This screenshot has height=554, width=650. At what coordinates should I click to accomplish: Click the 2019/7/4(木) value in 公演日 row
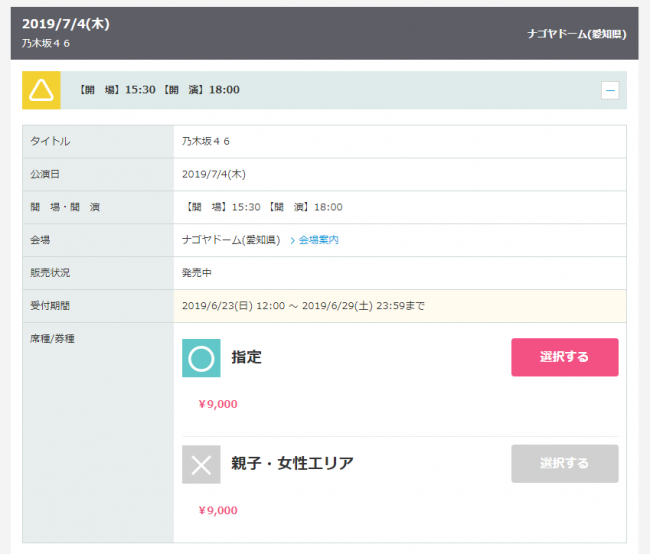click(214, 174)
